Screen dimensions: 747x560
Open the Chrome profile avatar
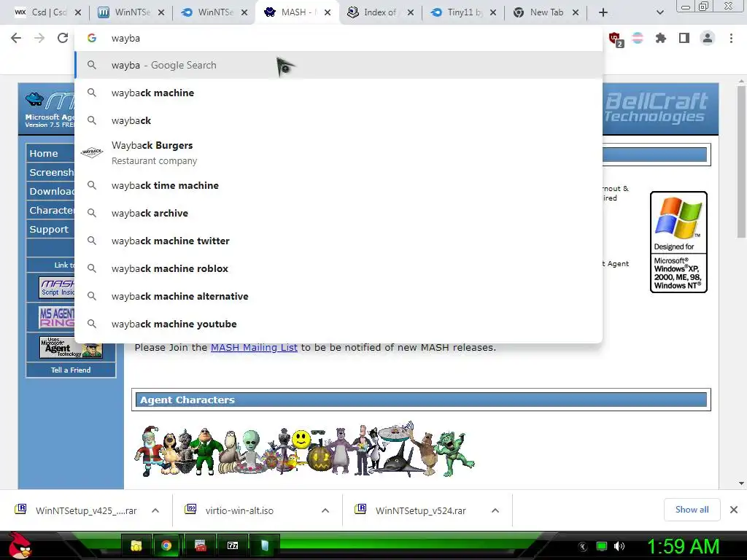[x=708, y=38]
